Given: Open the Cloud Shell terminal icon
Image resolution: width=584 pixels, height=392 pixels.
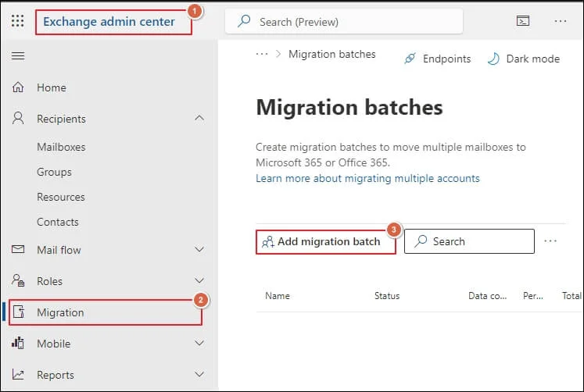Looking at the screenshot, I should coord(523,21).
